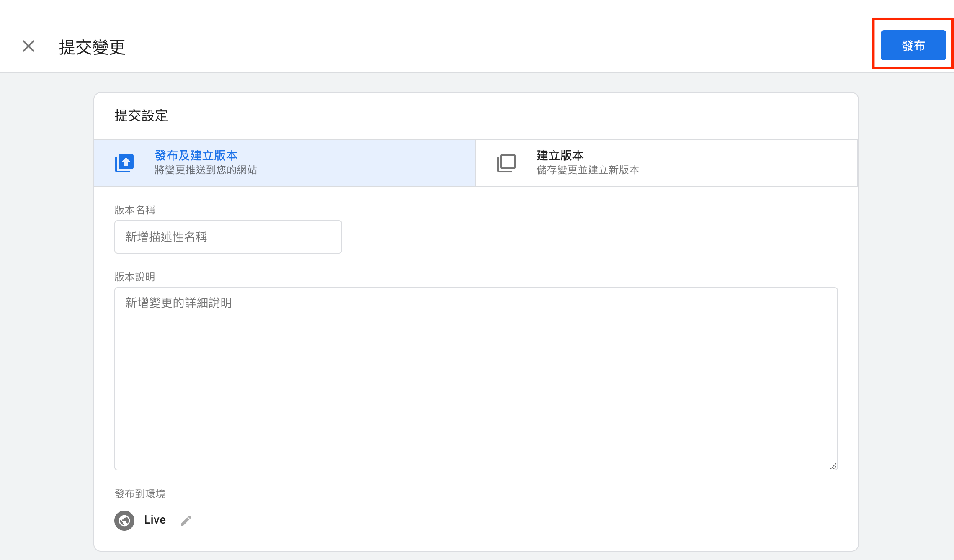Click the blue 發布 publish button
This screenshot has height=560, width=954.
pos(913,45)
